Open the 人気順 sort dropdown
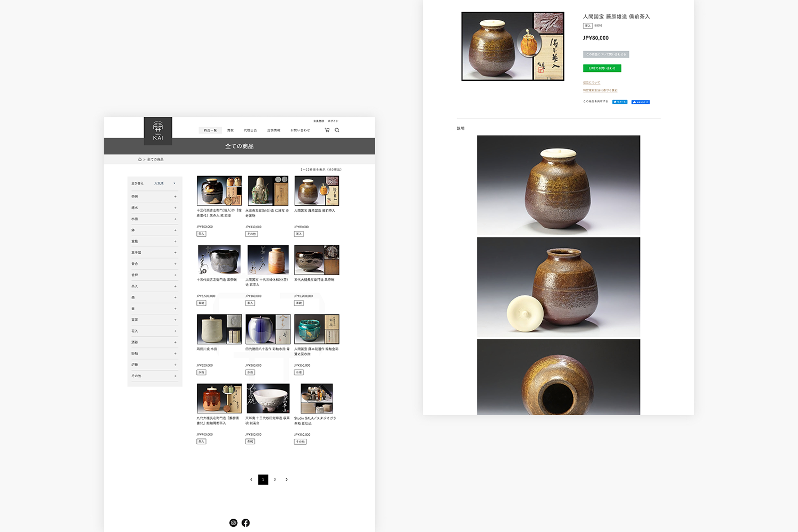 coord(164,184)
